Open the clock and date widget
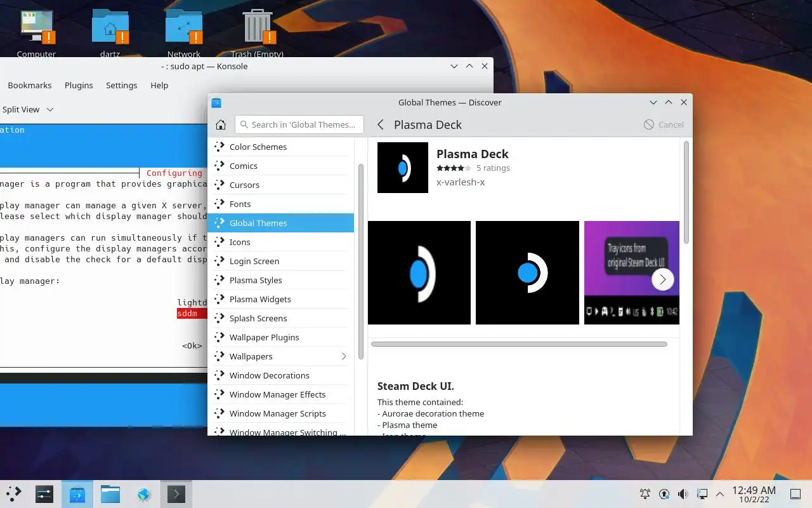 pos(754,494)
